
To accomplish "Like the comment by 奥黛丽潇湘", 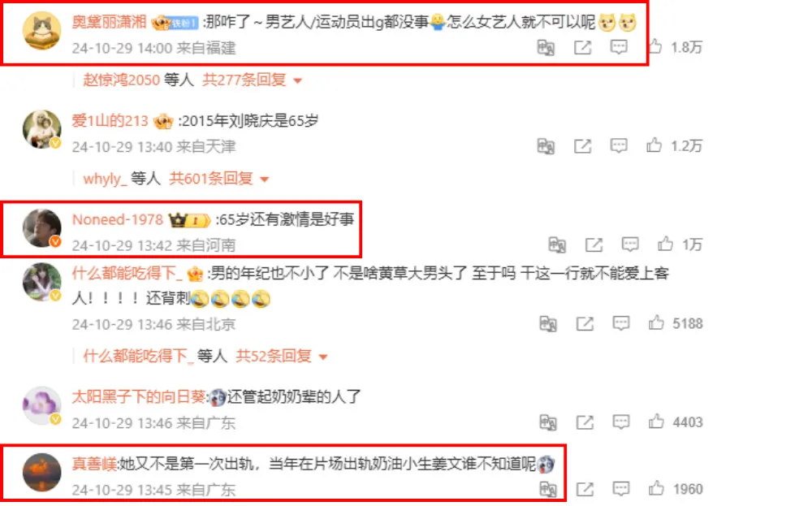I will coord(655,46).
